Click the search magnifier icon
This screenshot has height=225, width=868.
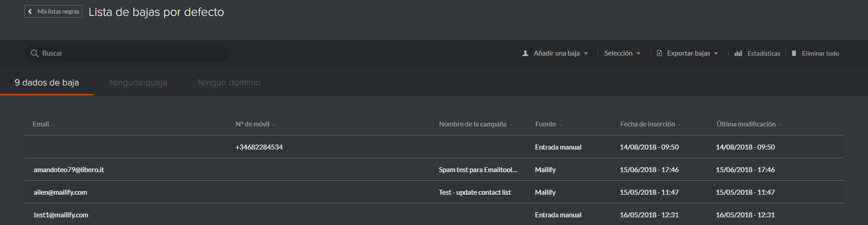(x=34, y=53)
